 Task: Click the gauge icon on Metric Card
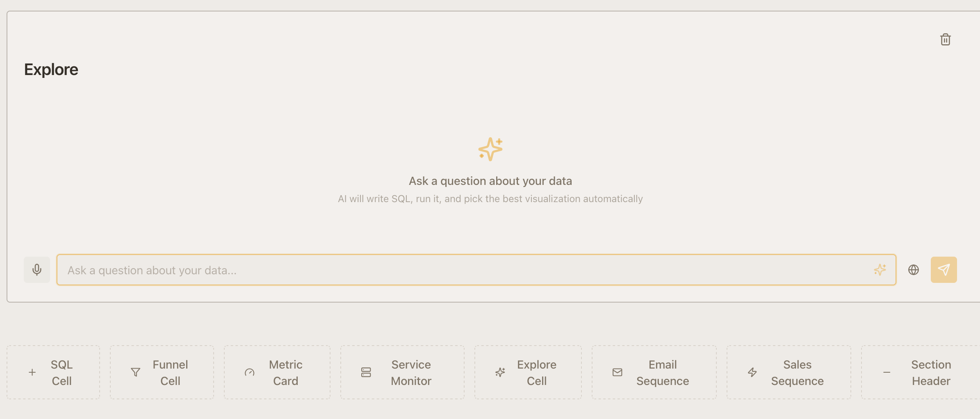[250, 372]
